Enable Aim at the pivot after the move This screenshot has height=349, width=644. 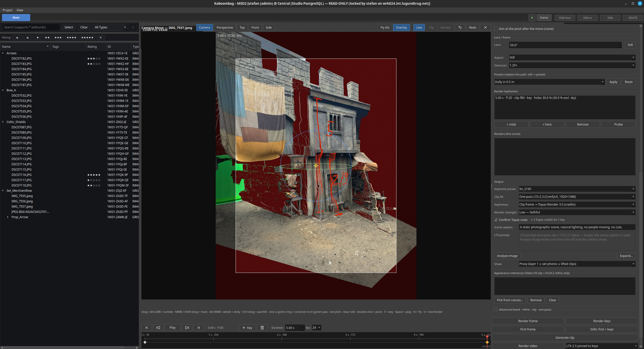pos(496,29)
